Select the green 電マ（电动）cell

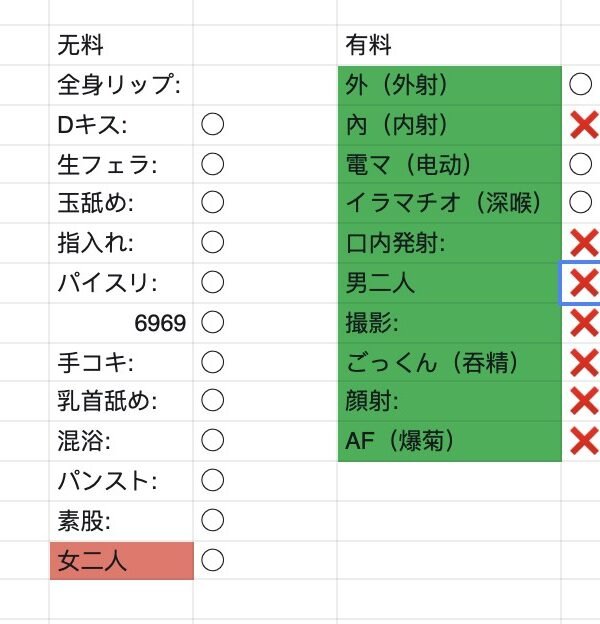(449, 164)
